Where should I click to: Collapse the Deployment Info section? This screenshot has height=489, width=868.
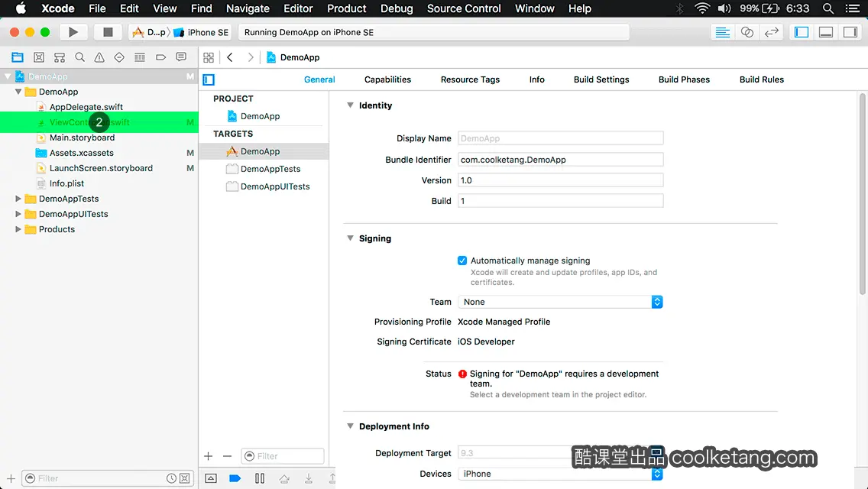point(350,426)
